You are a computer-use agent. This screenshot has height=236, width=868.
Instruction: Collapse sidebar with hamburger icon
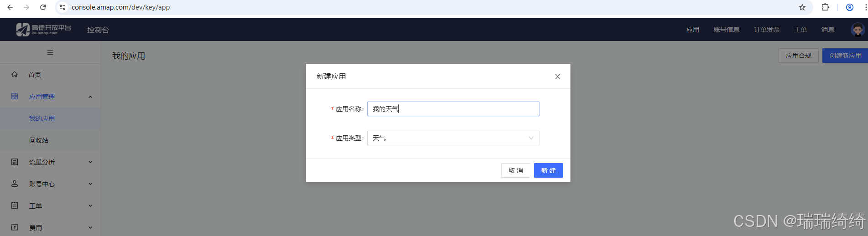[50, 52]
